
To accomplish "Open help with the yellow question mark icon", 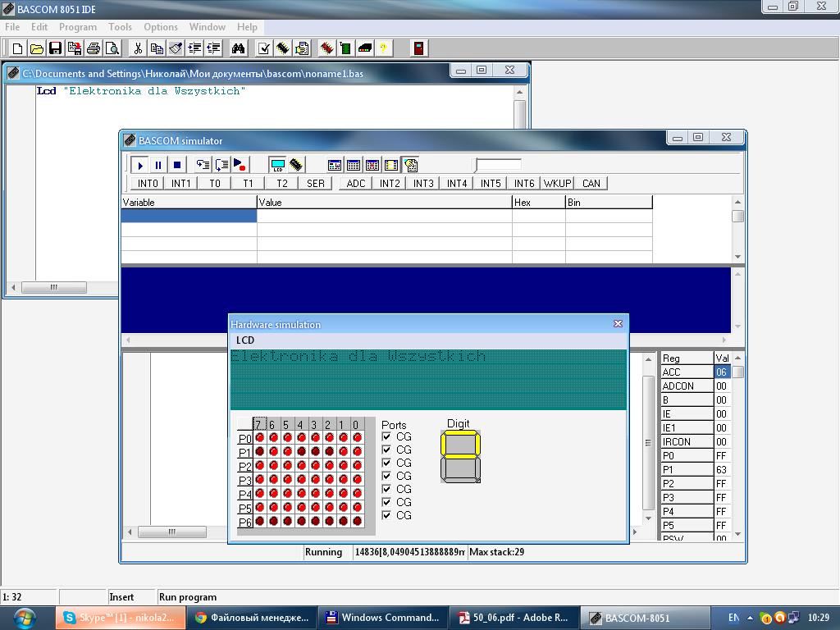I will pos(384,48).
